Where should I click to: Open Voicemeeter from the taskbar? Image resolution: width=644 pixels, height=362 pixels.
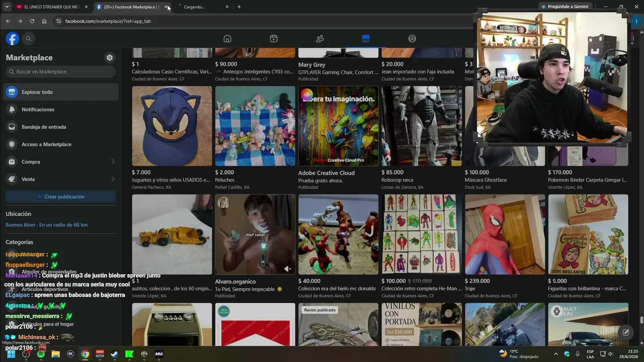point(100,354)
